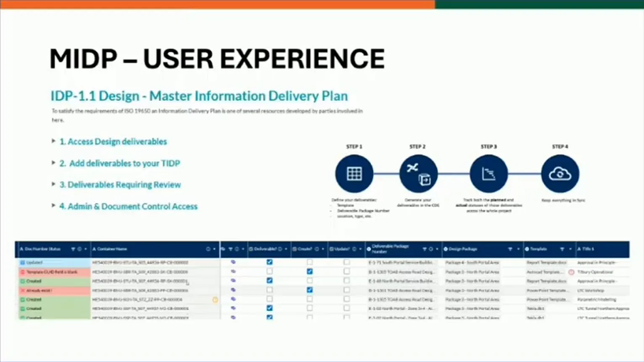Click filter icon in Design Package header
The image size is (644, 362).
pos(510,249)
